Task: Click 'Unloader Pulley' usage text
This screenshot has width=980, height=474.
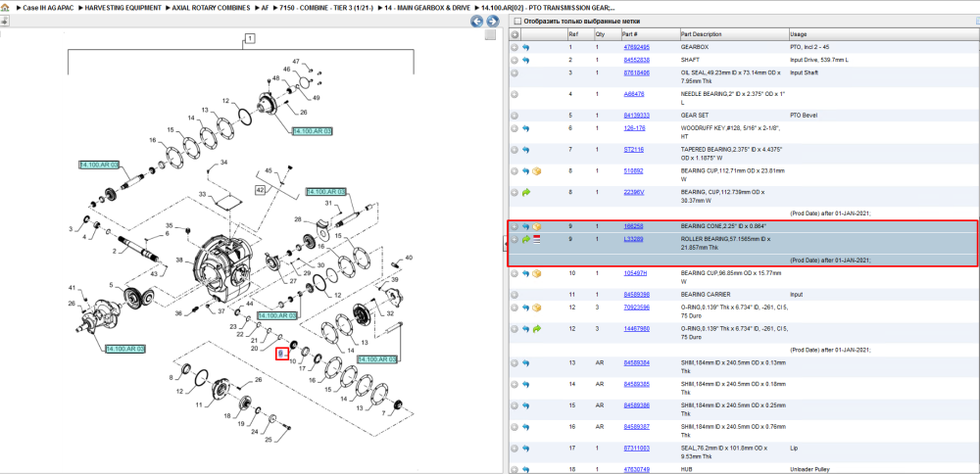Action: (x=808, y=469)
